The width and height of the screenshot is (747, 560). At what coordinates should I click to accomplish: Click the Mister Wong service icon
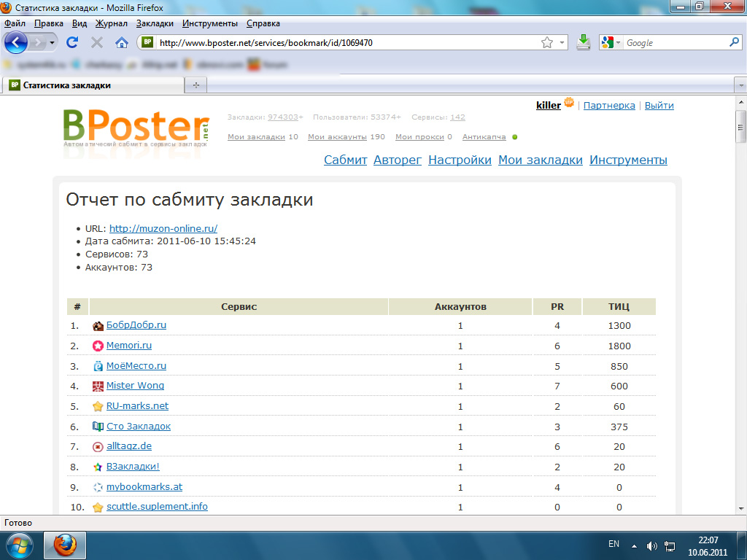click(x=98, y=386)
